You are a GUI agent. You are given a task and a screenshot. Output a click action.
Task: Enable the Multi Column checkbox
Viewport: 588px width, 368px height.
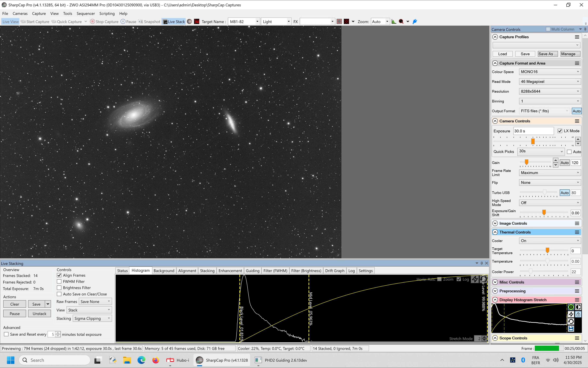pyautogui.click(x=548, y=29)
